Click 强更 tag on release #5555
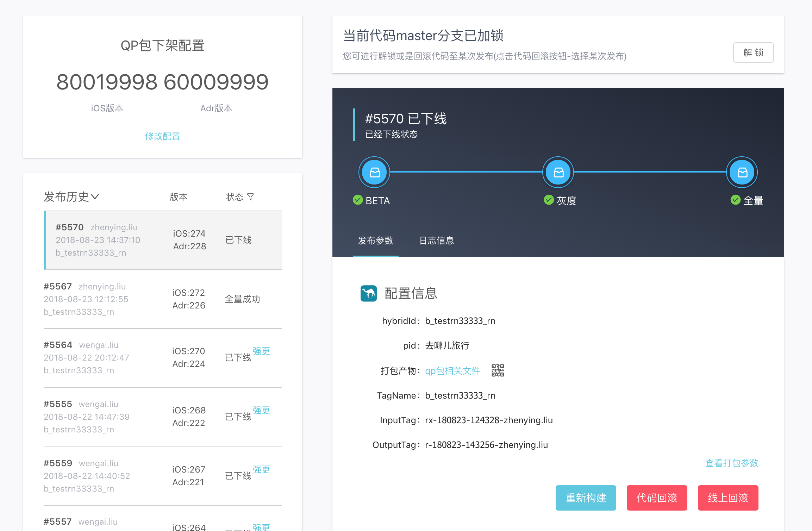 click(261, 410)
